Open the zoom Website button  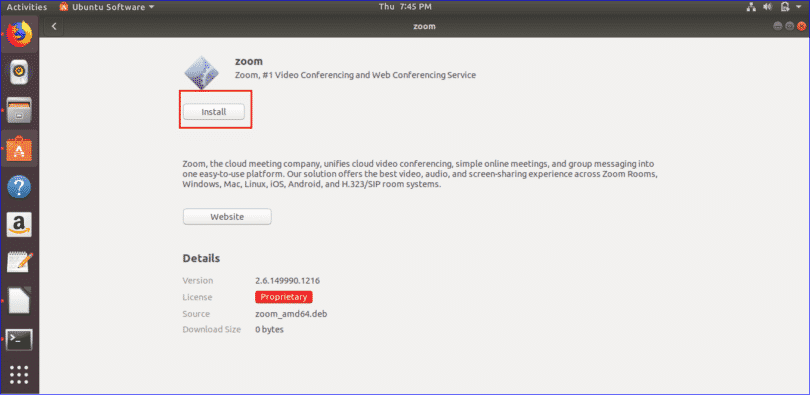pos(227,217)
